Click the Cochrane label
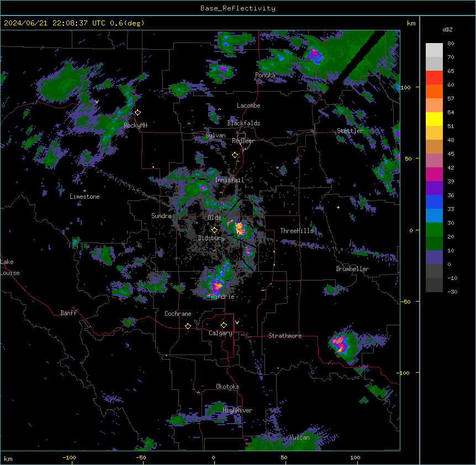The image size is (476, 465). [178, 314]
